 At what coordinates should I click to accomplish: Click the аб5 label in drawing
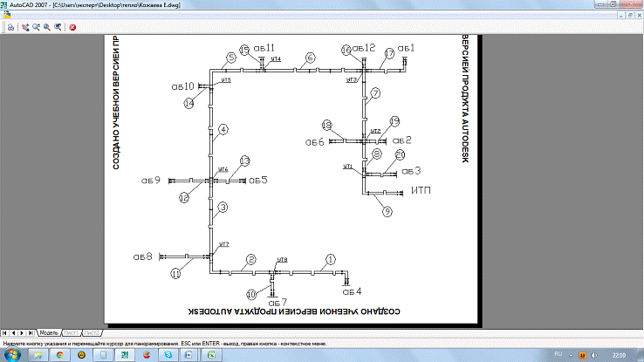pyautogui.click(x=258, y=180)
